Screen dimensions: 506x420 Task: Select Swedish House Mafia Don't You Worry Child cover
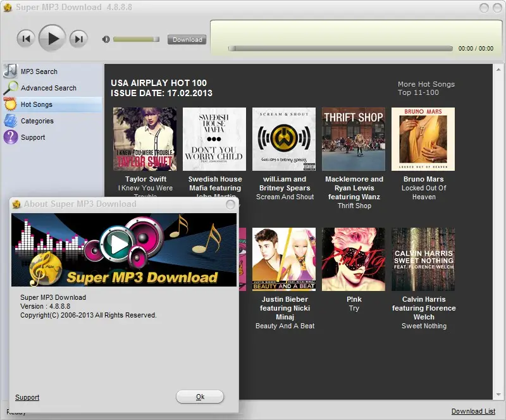coord(214,139)
